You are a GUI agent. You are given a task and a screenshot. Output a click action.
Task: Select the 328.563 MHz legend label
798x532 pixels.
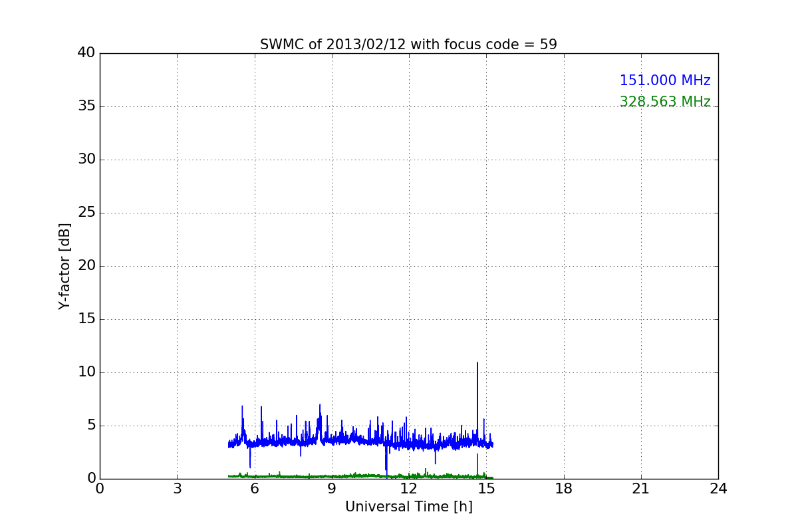coord(665,102)
